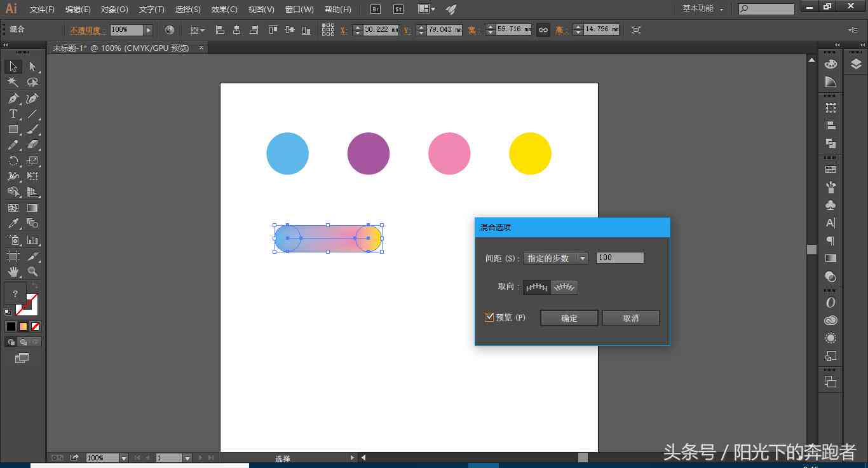Viewport: 868px width, 468px height.
Task: Confirm blend options with 确定
Action: coord(569,318)
